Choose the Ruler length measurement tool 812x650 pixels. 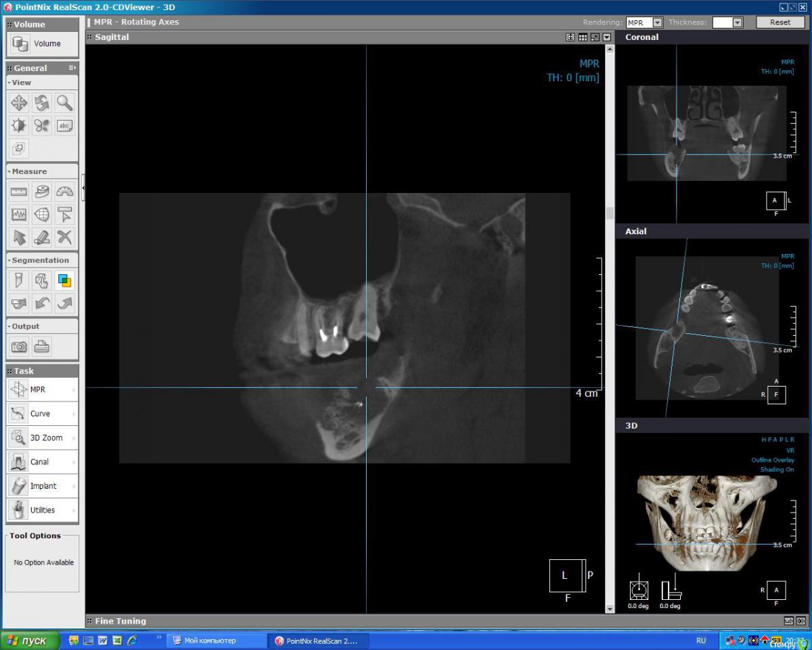pyautogui.click(x=19, y=192)
